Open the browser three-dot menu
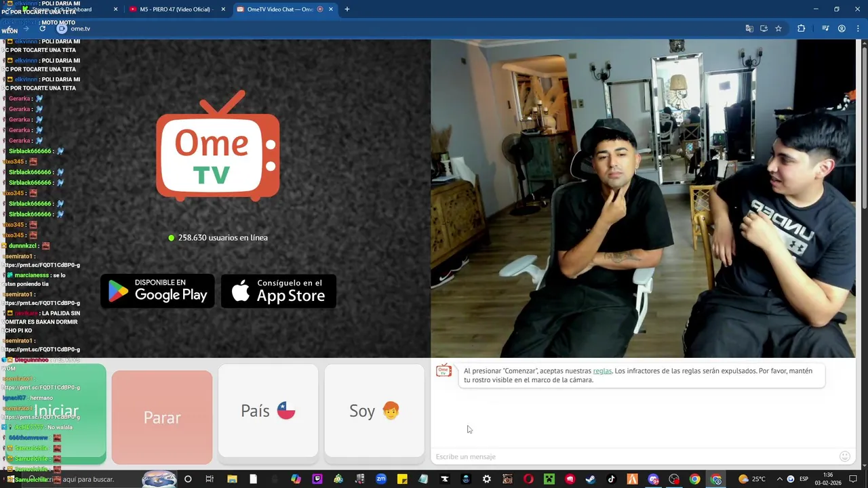The image size is (868, 488). point(858,28)
